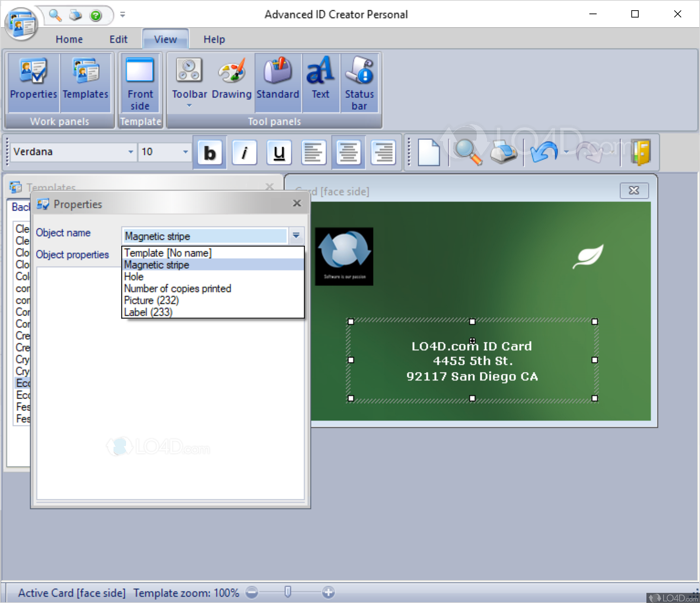Open help via the green question mark icon

tap(96, 15)
